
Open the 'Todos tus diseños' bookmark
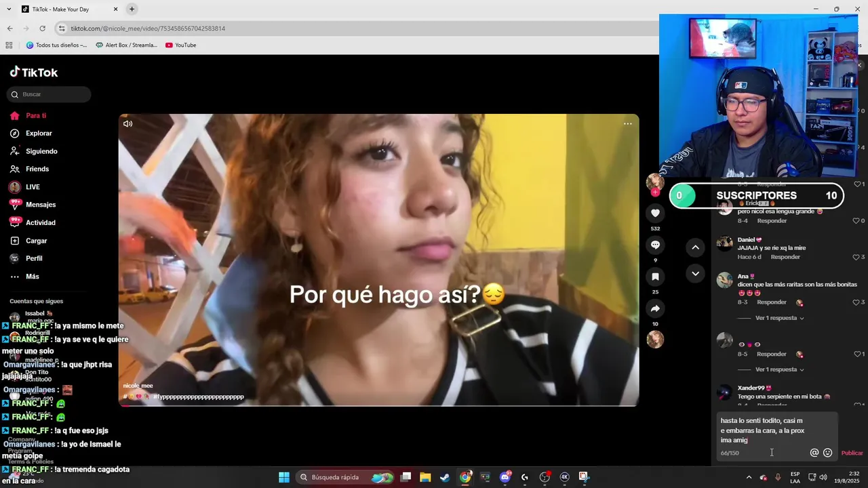tap(56, 45)
